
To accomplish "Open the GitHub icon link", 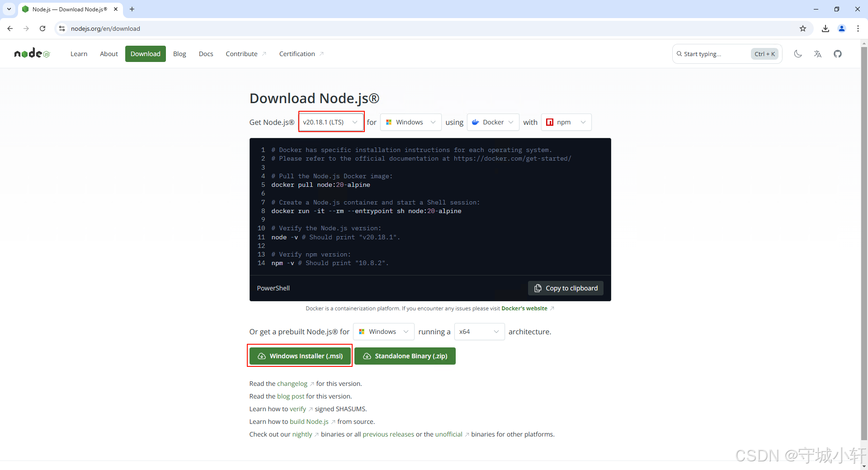I will [x=838, y=54].
